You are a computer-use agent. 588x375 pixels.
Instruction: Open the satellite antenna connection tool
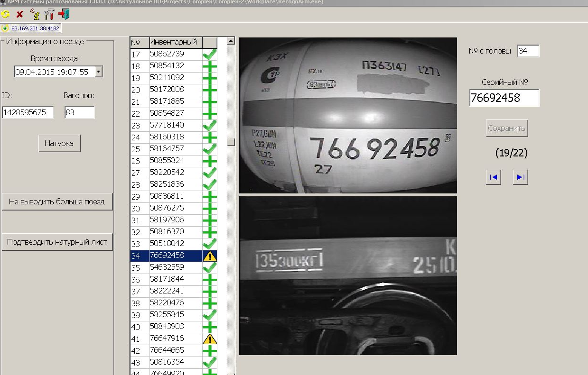coord(35,14)
